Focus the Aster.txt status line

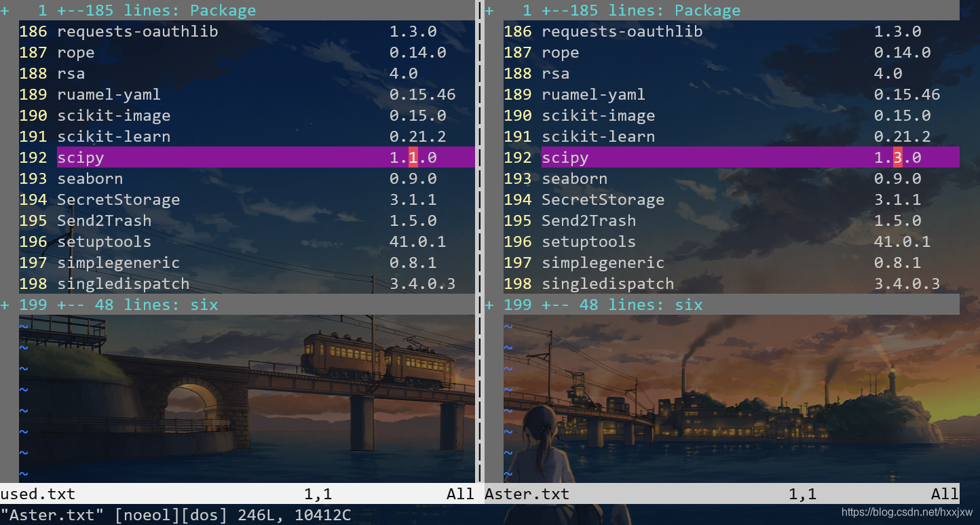pos(722,494)
